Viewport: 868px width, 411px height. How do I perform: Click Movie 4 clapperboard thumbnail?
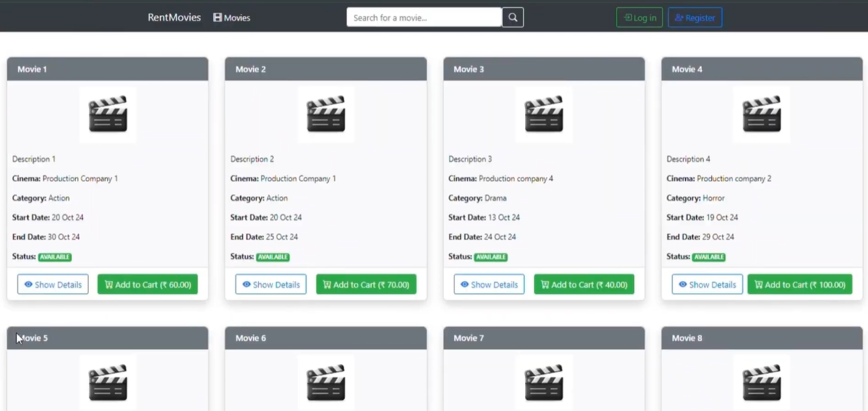[x=762, y=115]
